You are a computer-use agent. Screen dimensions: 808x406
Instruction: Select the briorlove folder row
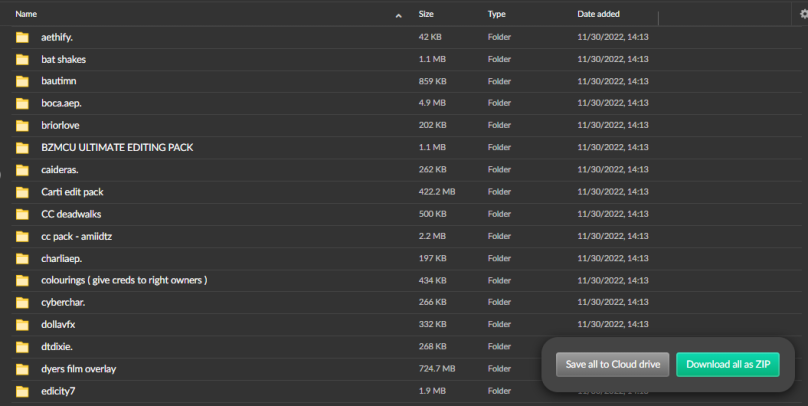pyautogui.click(x=406, y=125)
